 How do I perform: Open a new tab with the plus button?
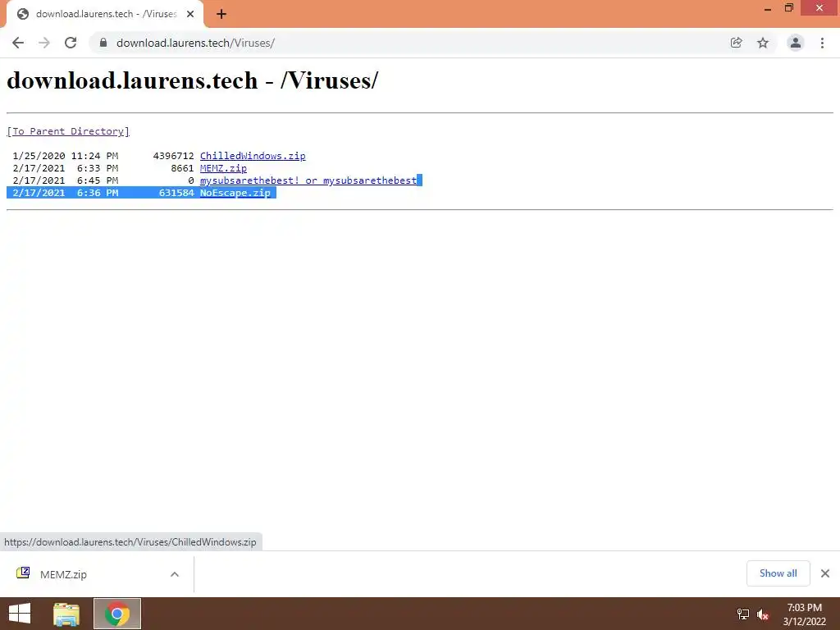coord(221,15)
